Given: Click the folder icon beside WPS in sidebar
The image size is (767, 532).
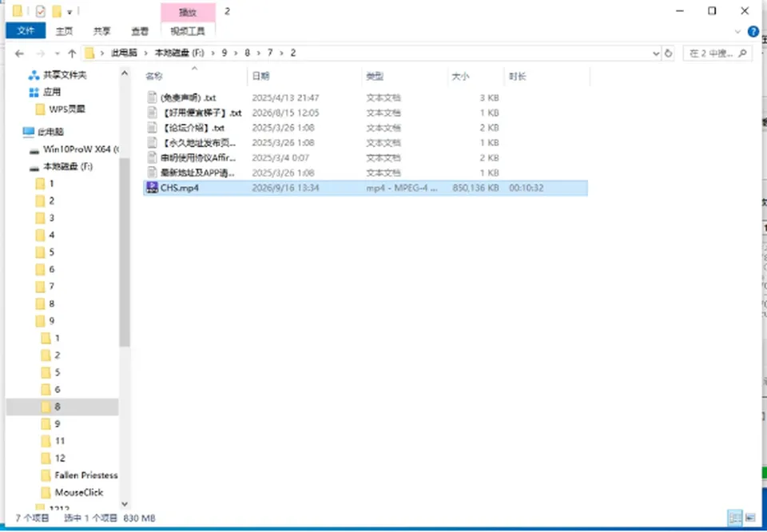Looking at the screenshot, I should click(41, 109).
